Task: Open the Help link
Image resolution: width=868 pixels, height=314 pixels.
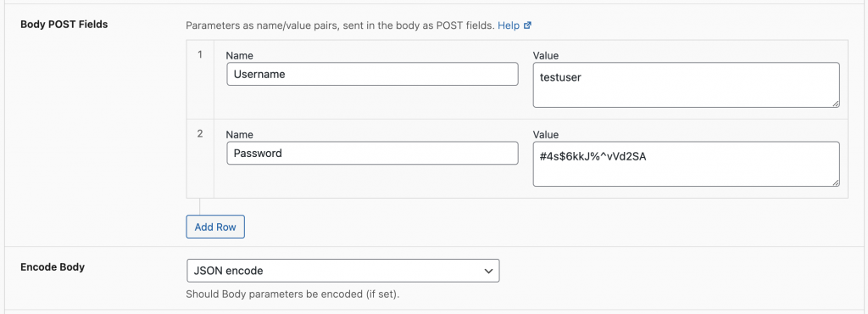Action: click(x=509, y=25)
